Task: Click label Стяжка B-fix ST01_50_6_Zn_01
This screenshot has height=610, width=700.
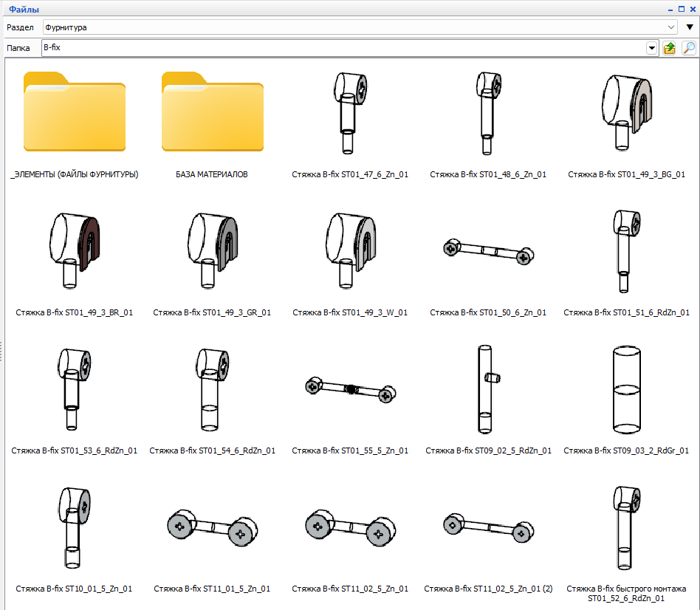Action: click(x=488, y=312)
